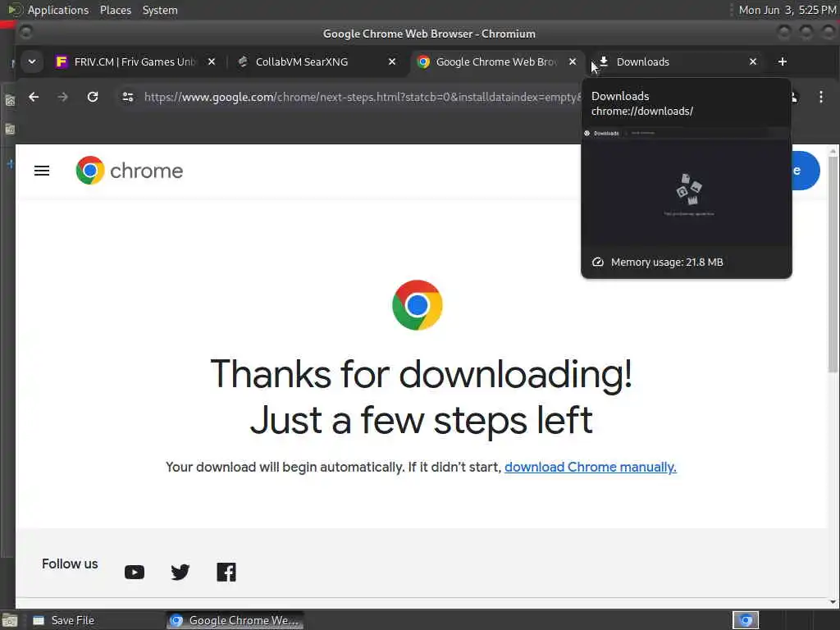Image resolution: width=840 pixels, height=630 pixels.
Task: Click the clock showing Mon Jun 3
Action: (787, 10)
